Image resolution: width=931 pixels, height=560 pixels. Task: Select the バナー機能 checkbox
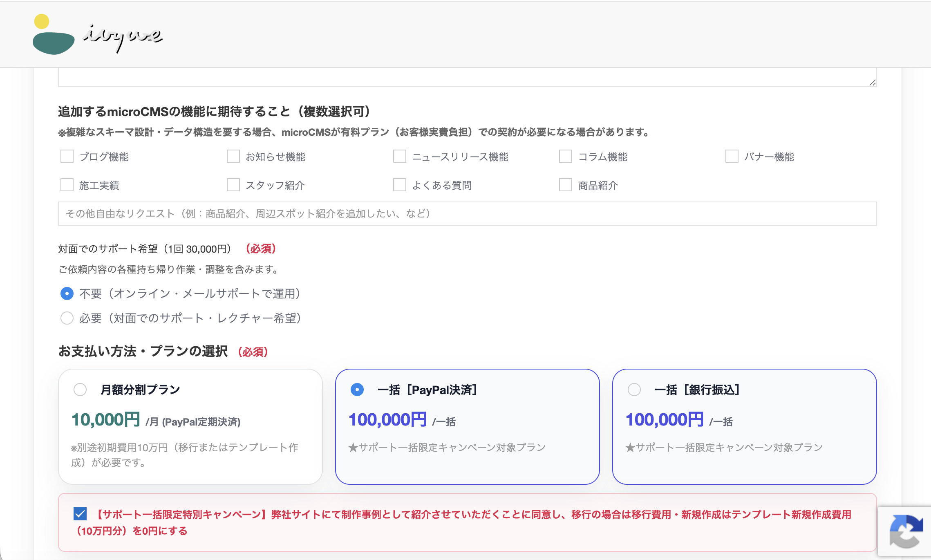(x=732, y=157)
